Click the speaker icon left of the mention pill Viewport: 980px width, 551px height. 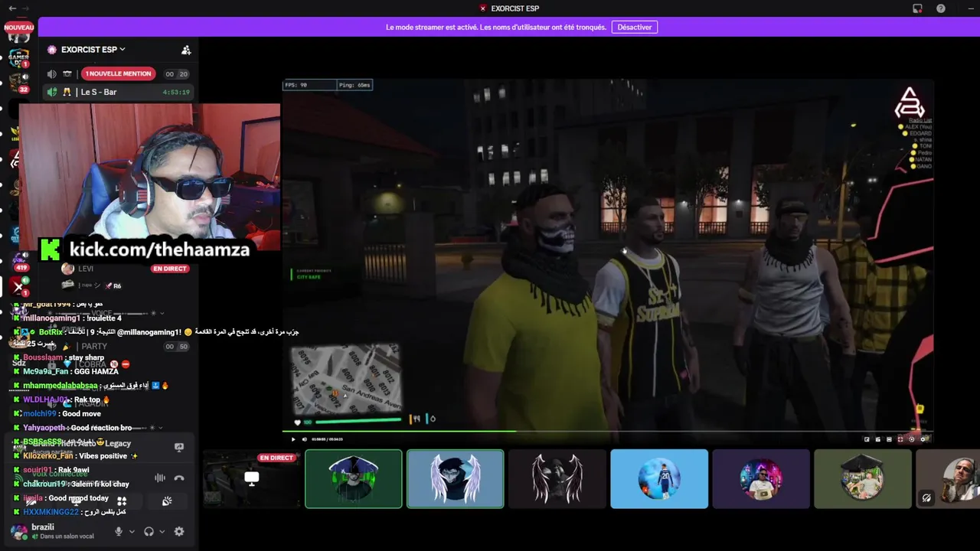coord(51,73)
